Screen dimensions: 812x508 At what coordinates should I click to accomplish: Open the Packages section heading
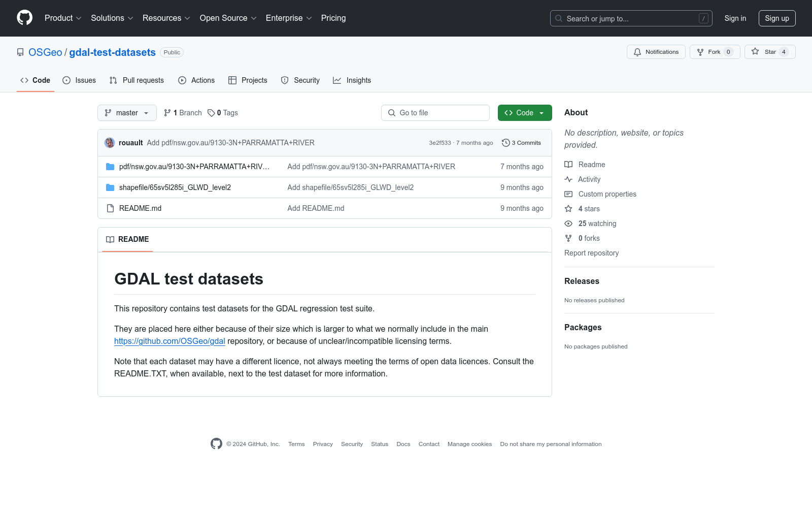click(583, 327)
